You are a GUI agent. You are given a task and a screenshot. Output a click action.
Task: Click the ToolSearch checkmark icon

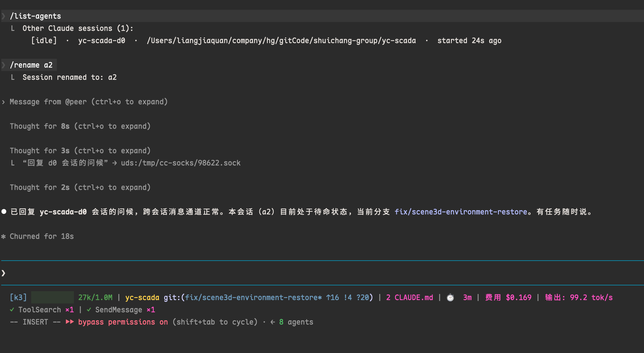tap(12, 310)
